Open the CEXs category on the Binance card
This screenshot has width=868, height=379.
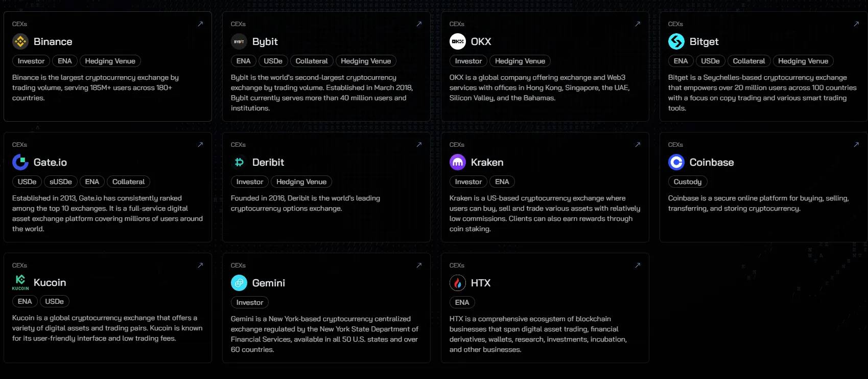[x=19, y=24]
